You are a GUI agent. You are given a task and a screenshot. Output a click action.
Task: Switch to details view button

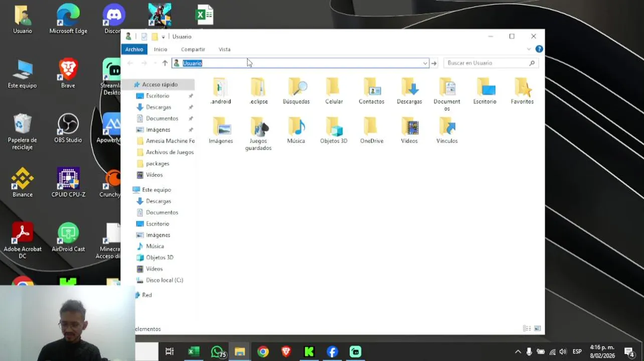pyautogui.click(x=527, y=328)
